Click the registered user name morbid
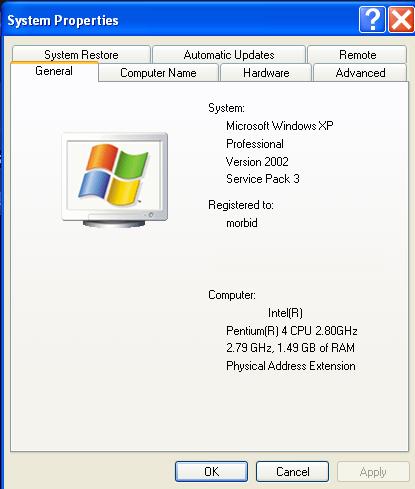This screenshot has height=489, width=415. click(242, 223)
